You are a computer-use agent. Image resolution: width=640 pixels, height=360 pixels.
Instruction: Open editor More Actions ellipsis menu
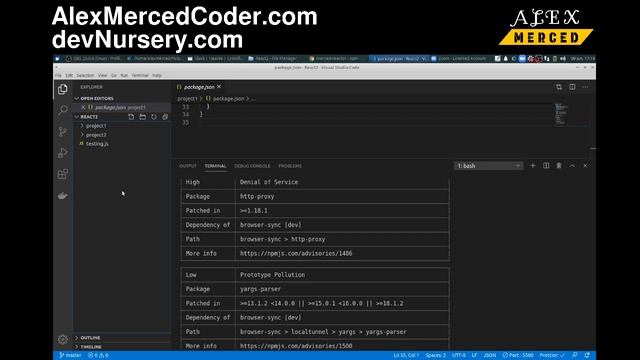coord(585,87)
